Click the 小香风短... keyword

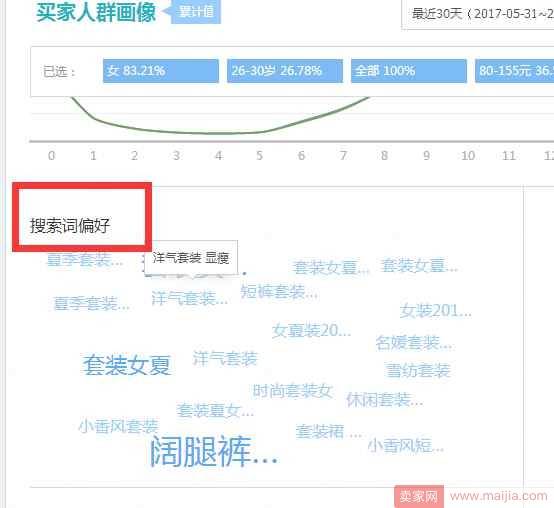point(406,445)
